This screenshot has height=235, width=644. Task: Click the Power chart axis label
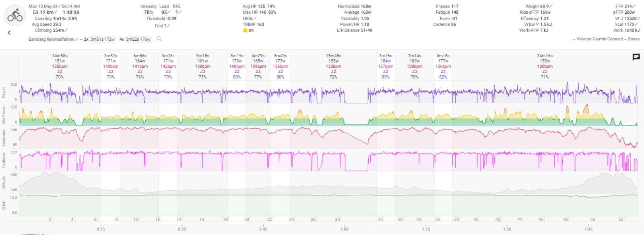4,92
